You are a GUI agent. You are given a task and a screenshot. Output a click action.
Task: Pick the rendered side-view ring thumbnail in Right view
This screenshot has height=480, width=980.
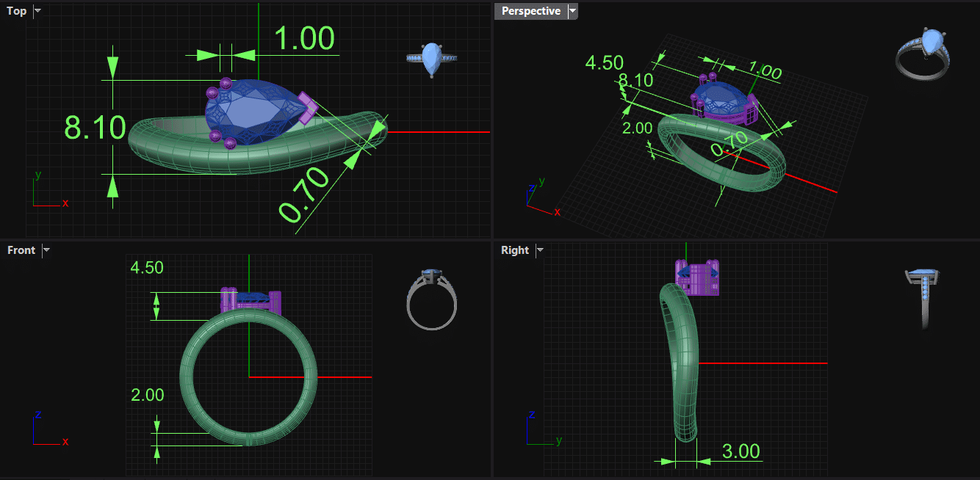924,298
